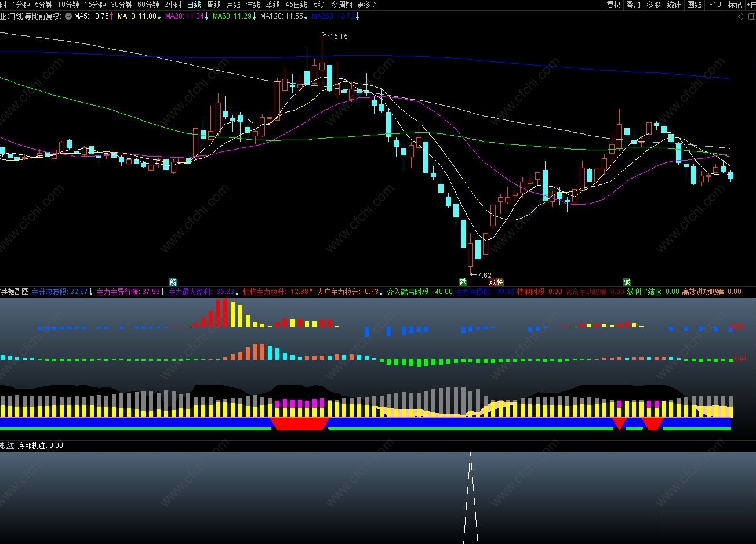The height and width of the screenshot is (544, 756).
Task: Click the 7.62 low price label
Action: tap(484, 275)
